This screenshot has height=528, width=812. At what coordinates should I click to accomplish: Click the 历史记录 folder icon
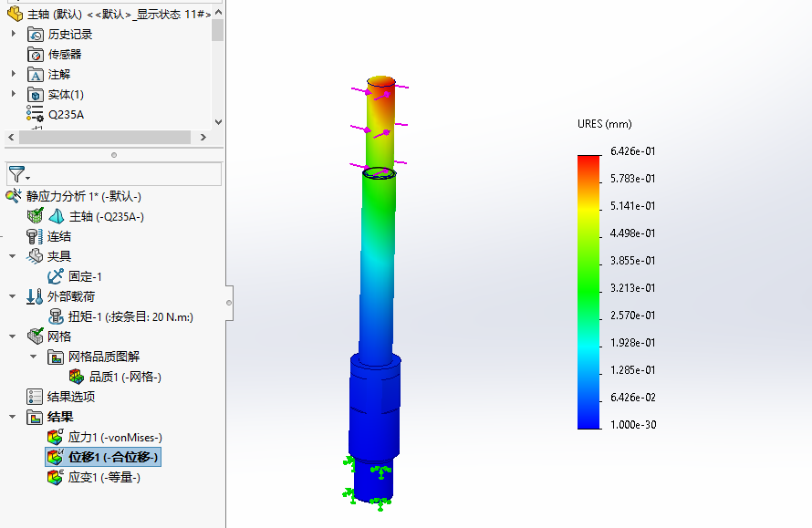tap(36, 34)
